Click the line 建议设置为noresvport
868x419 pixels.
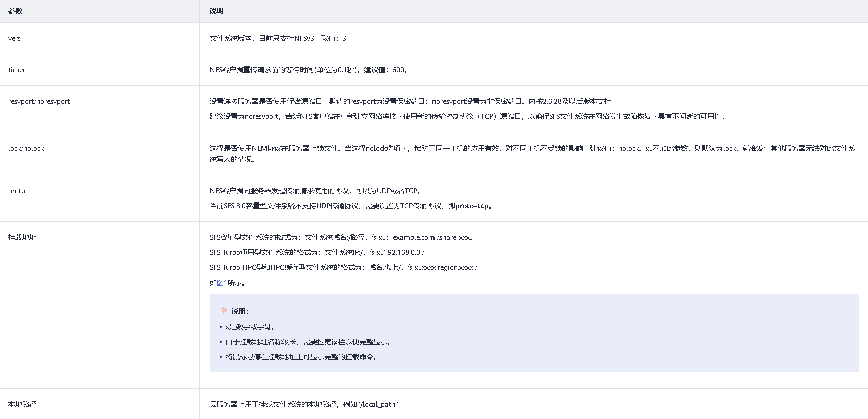tap(468, 116)
